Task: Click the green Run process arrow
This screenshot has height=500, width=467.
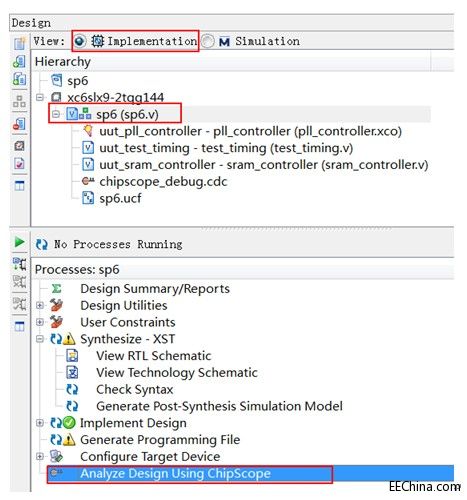Action: pos(20,242)
